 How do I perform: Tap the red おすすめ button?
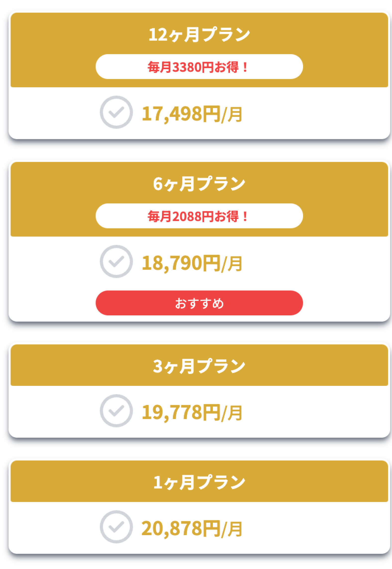199,303
